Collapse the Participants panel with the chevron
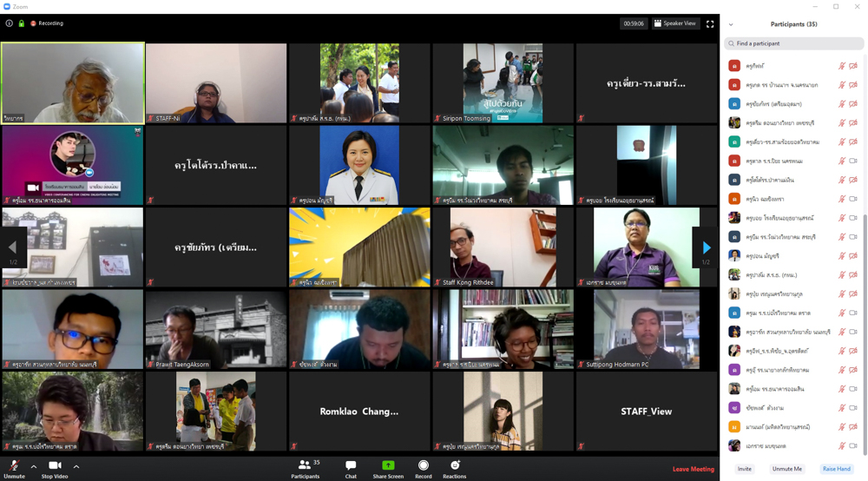868x481 pixels. tap(731, 24)
